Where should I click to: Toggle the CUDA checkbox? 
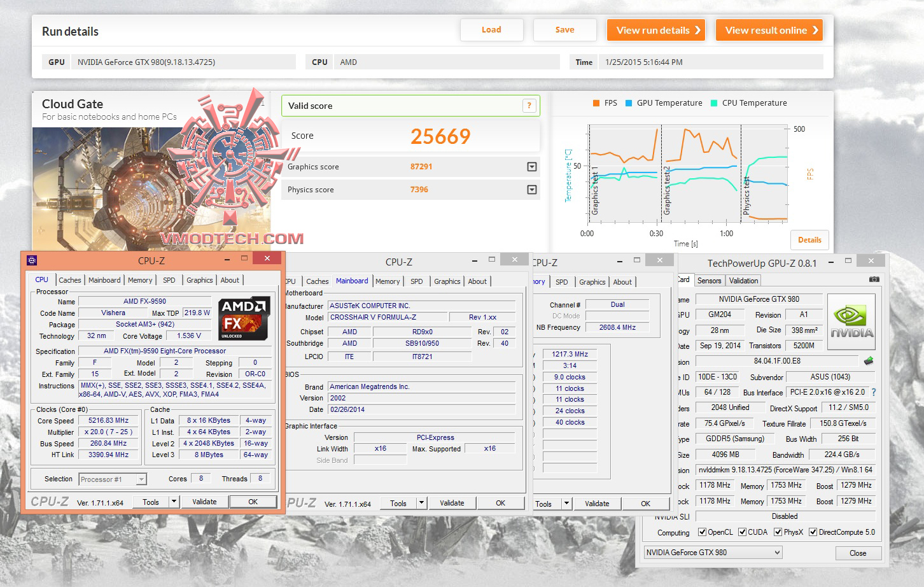click(742, 532)
